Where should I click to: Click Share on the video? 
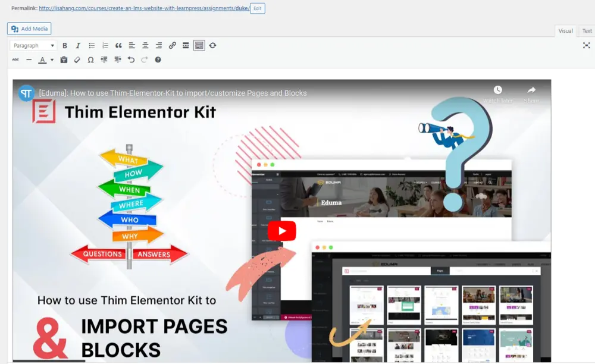click(x=531, y=94)
